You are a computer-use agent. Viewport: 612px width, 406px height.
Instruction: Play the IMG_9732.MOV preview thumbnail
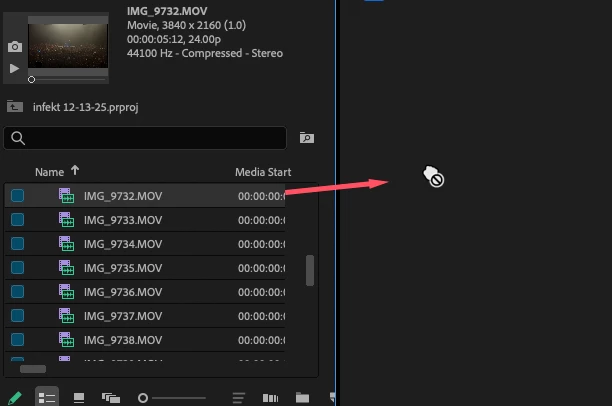tap(14, 69)
